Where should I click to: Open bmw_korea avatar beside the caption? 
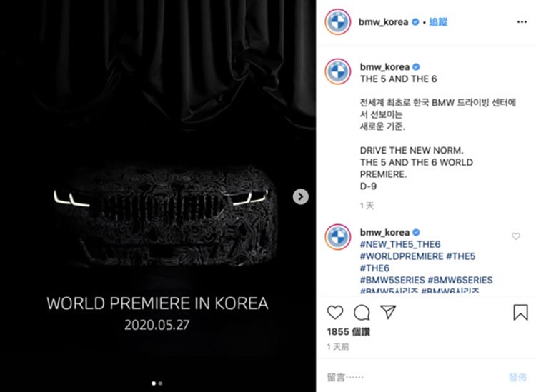[x=338, y=71]
